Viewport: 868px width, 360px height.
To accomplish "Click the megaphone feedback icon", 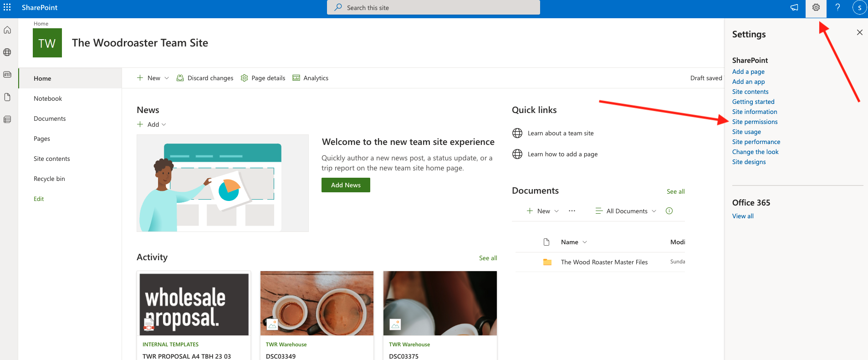I will tap(794, 8).
